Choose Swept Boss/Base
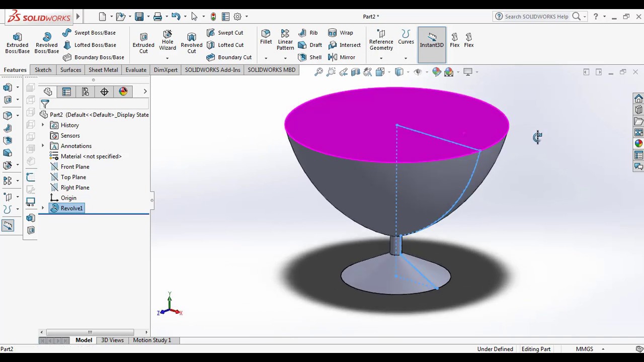 89,33
